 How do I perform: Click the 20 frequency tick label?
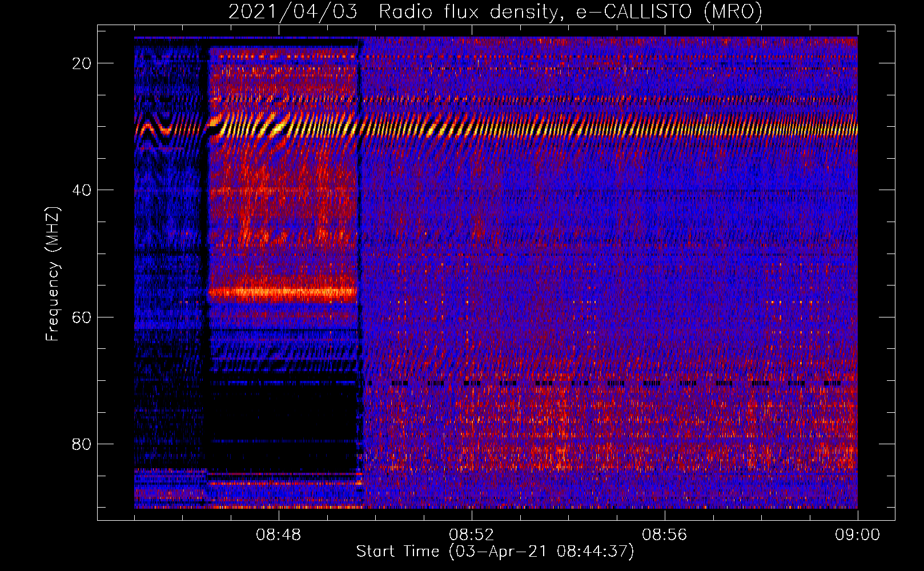coord(82,63)
